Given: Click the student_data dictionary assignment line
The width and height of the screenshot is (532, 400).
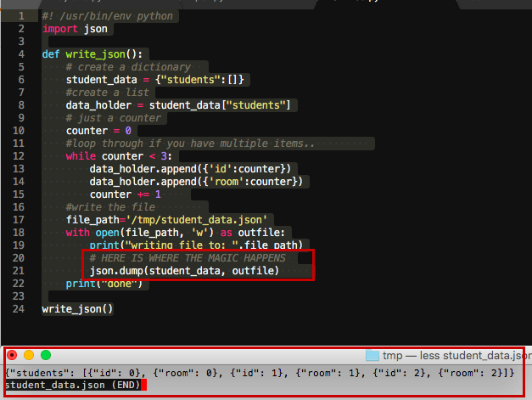Looking at the screenshot, I should tap(154, 80).
